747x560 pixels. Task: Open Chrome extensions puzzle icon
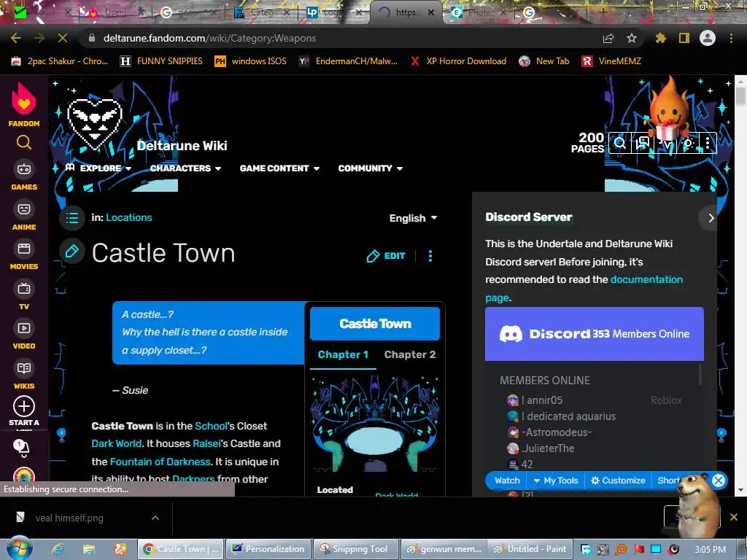click(661, 38)
